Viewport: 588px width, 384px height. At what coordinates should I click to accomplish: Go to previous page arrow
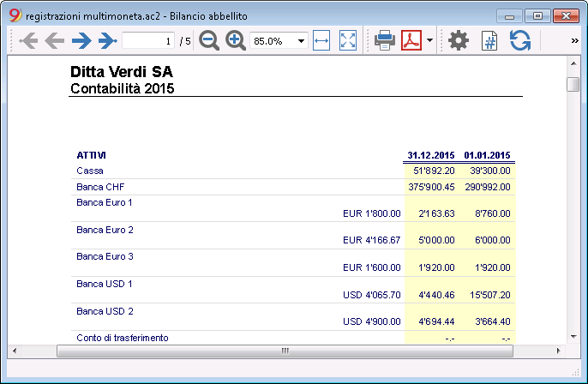55,40
